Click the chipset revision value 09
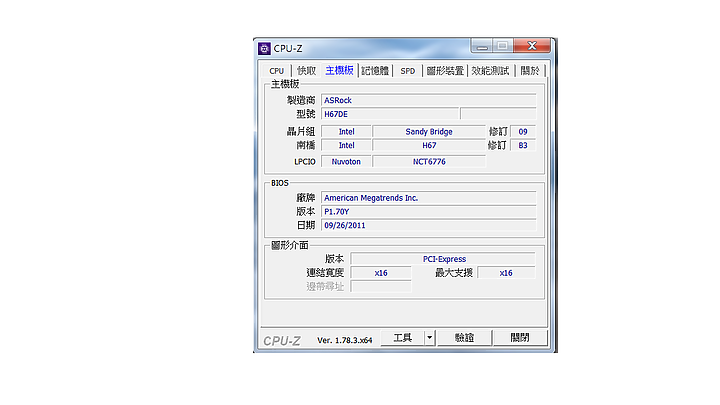The width and height of the screenshot is (720, 405). (x=523, y=132)
